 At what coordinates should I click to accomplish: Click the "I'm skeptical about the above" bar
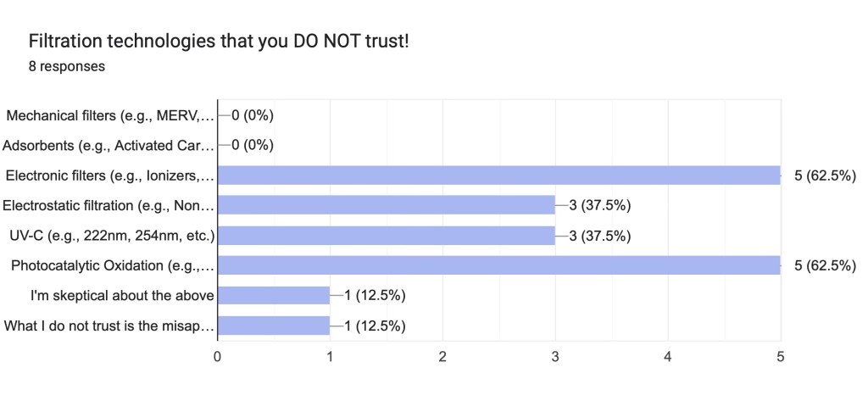(x=274, y=295)
